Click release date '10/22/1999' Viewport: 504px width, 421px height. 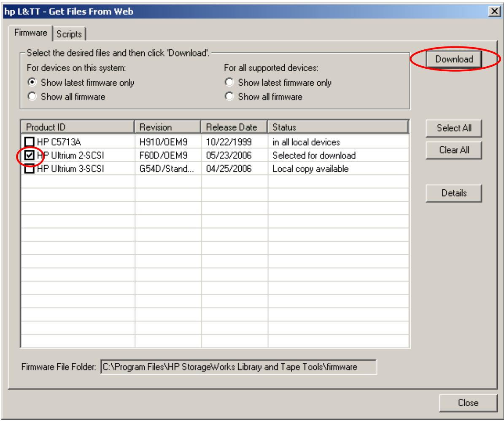tap(229, 142)
